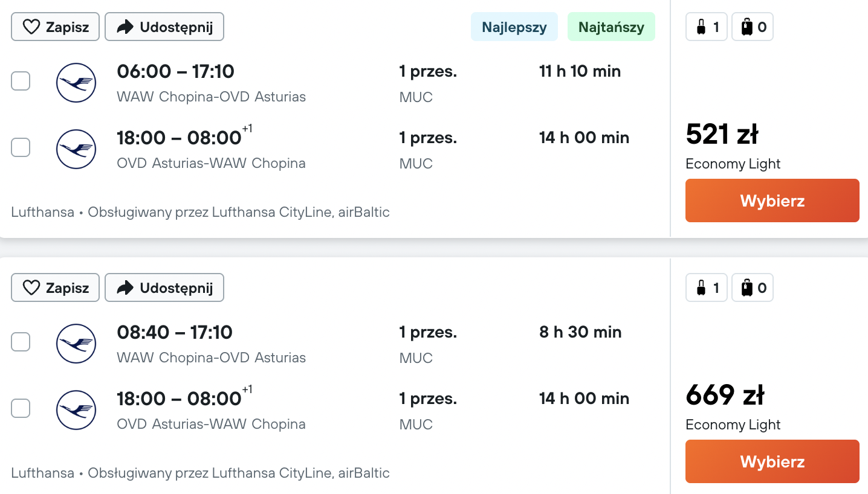The height and width of the screenshot is (494, 868).
Task: Click the carry-on bag icon for the 669 zł offer
Action: pyautogui.click(x=701, y=288)
